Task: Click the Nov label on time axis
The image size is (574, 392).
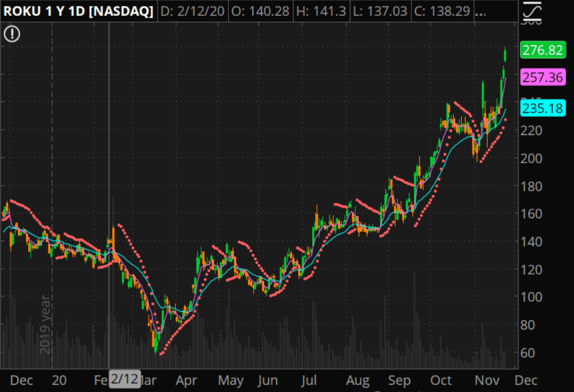Action: tap(487, 381)
